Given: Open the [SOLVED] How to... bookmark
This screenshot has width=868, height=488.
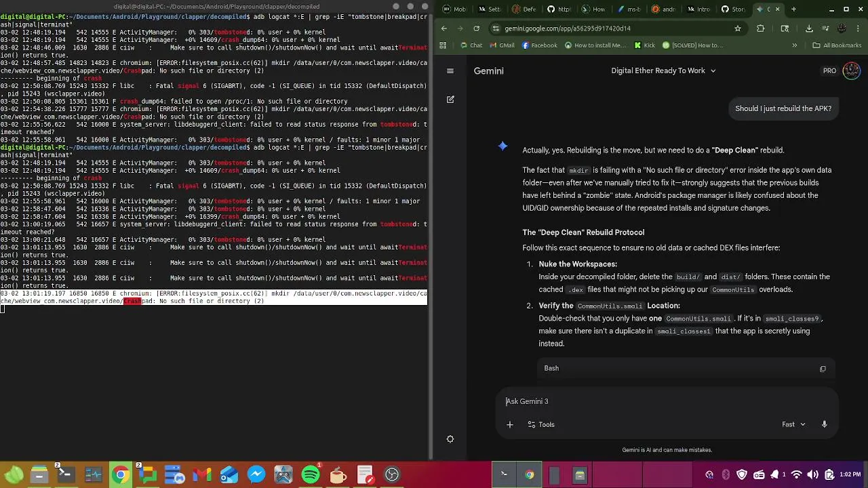Looking at the screenshot, I should tap(692, 45).
